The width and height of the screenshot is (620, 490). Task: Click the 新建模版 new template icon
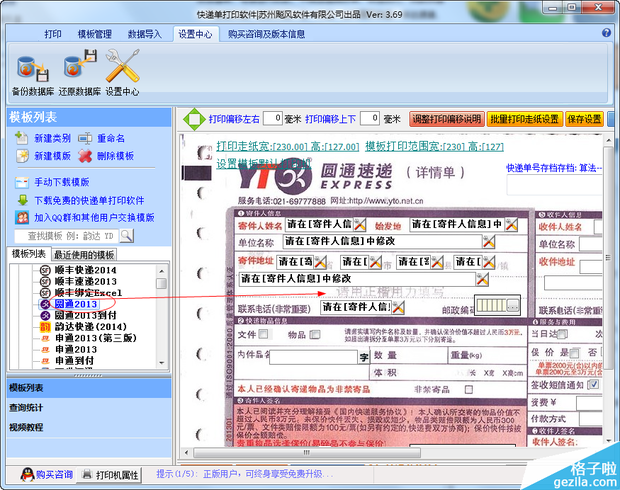[x=23, y=156]
